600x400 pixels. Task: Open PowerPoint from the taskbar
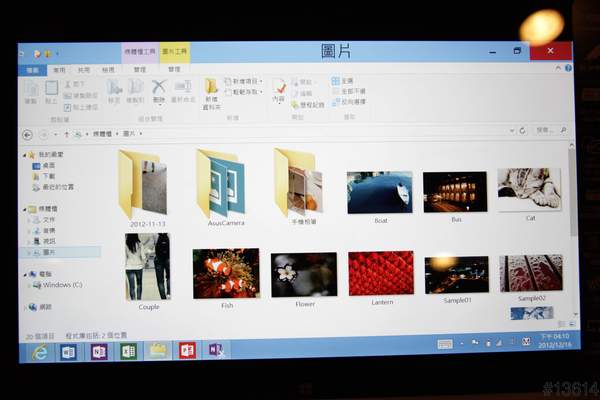click(187, 350)
